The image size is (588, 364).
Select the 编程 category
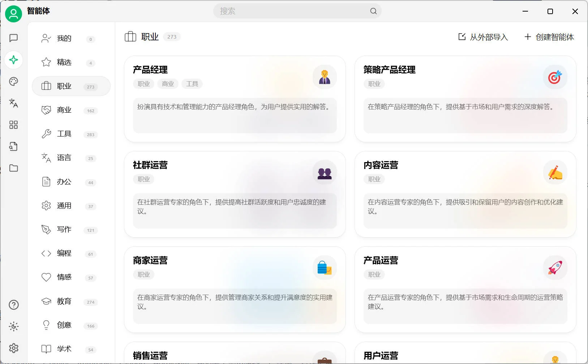71,253
